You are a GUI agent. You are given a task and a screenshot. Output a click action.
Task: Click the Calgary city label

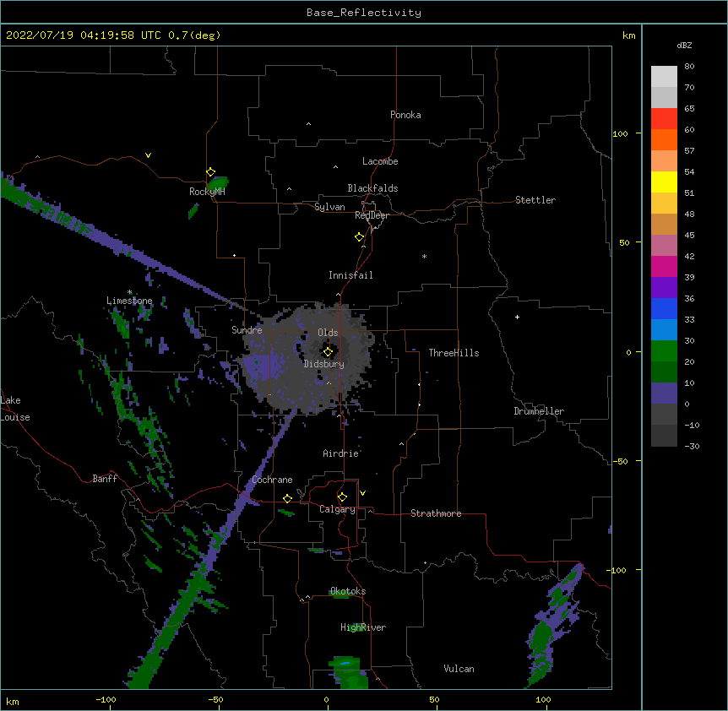[337, 509]
